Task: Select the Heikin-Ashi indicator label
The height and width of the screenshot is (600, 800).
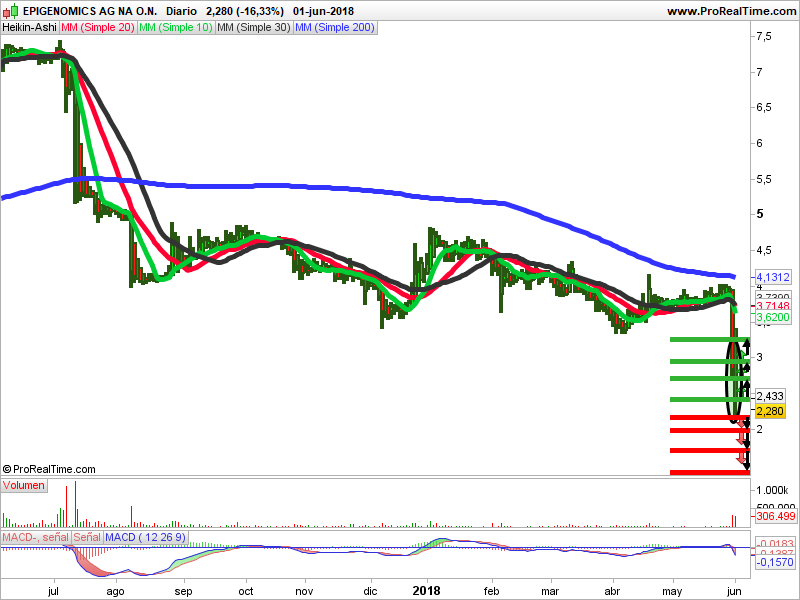Action: [x=30, y=28]
